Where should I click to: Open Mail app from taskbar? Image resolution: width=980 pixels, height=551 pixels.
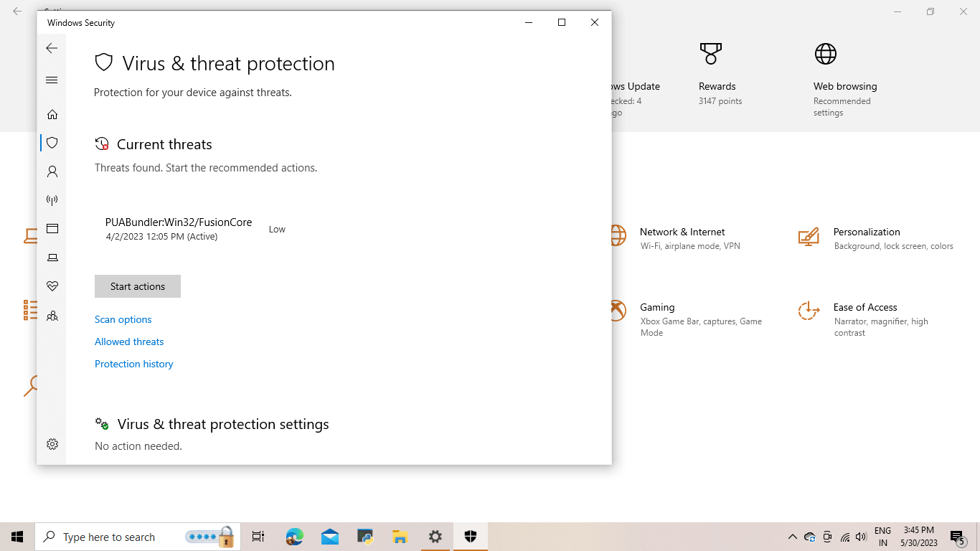click(329, 537)
